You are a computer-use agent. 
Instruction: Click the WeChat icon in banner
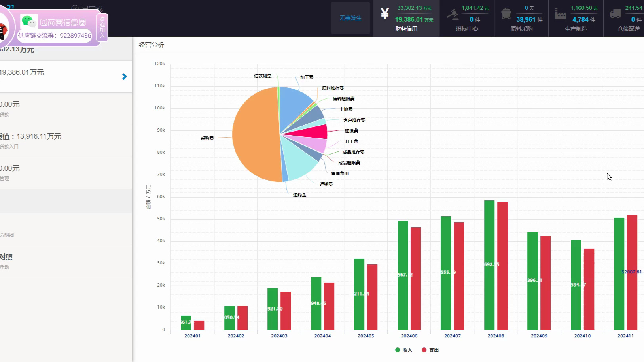pyautogui.click(x=29, y=21)
